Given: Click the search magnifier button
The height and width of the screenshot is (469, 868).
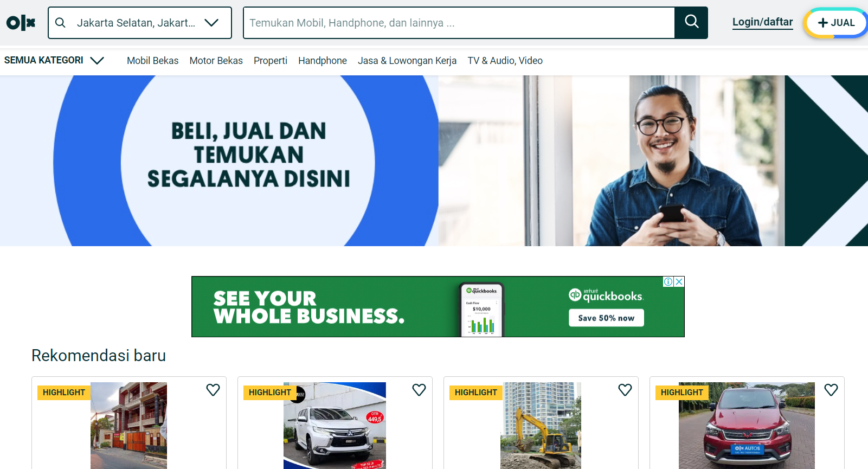Looking at the screenshot, I should 691,22.
